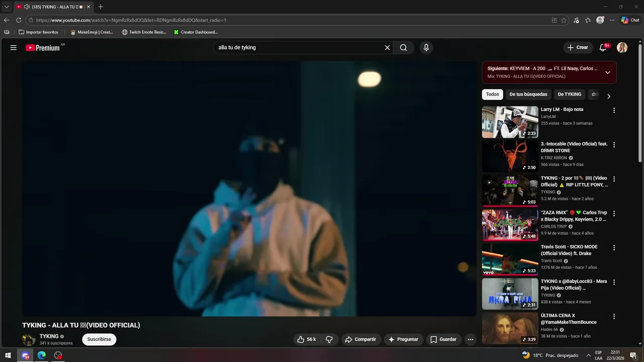
Task: Open the Hades 66 channel name
Action: pos(549,329)
